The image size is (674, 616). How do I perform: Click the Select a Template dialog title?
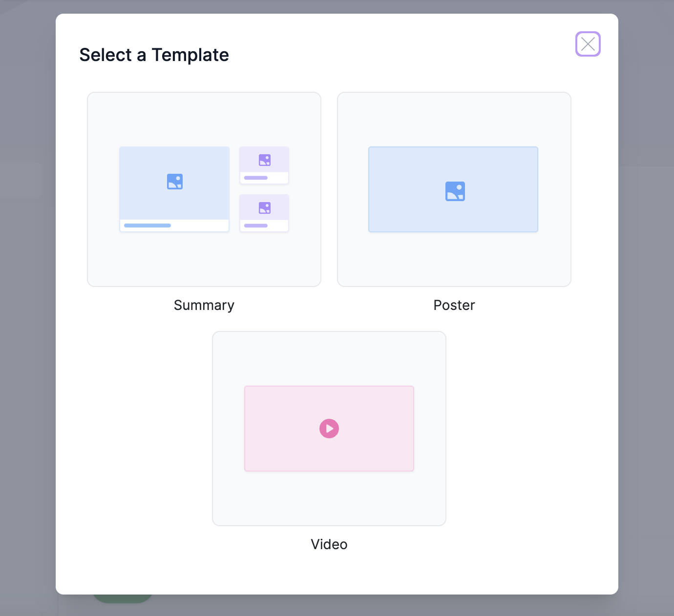(154, 55)
